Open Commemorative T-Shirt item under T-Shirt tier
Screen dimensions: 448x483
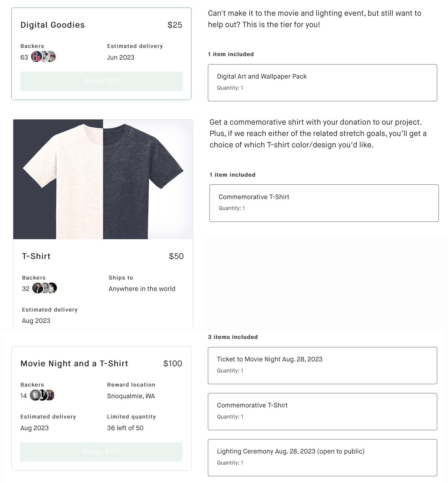click(324, 203)
